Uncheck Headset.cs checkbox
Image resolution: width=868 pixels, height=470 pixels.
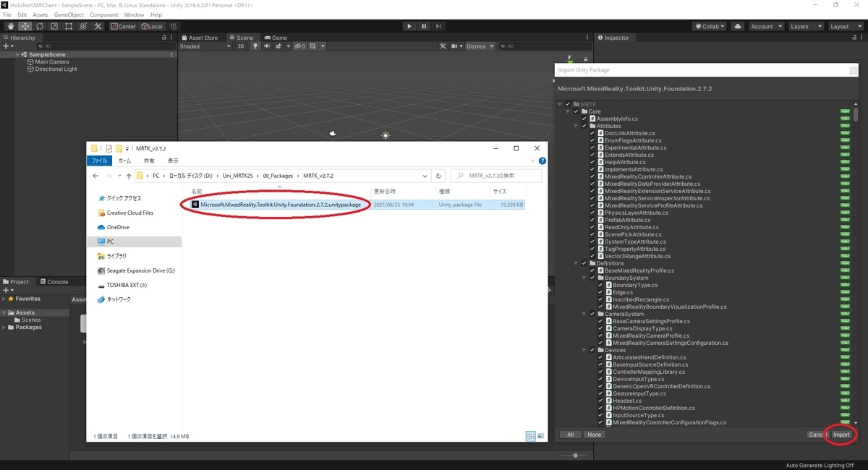(600, 401)
